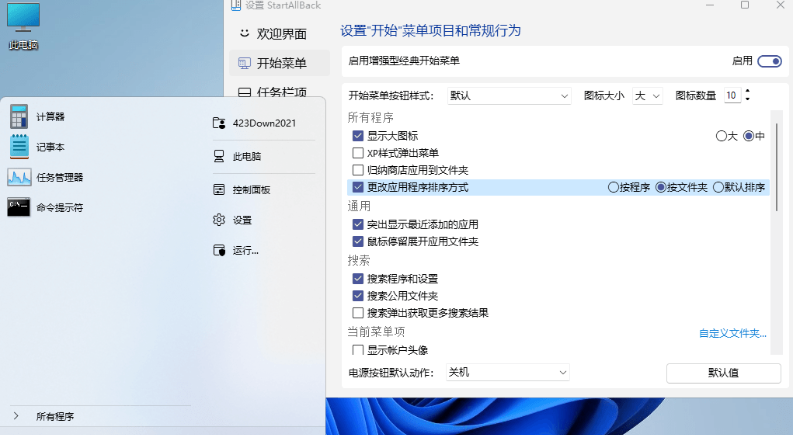The width and height of the screenshot is (793, 435).
Task: Open the Control Panel icon
Action: point(219,190)
